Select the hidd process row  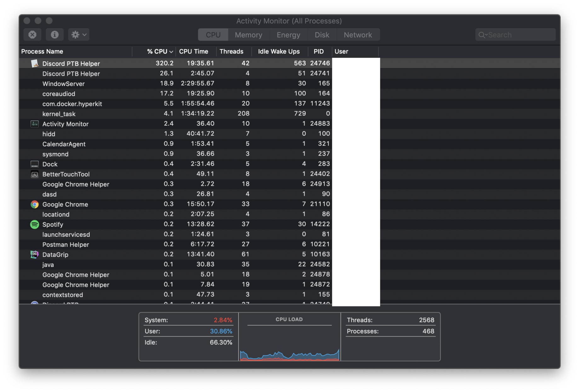pos(289,134)
